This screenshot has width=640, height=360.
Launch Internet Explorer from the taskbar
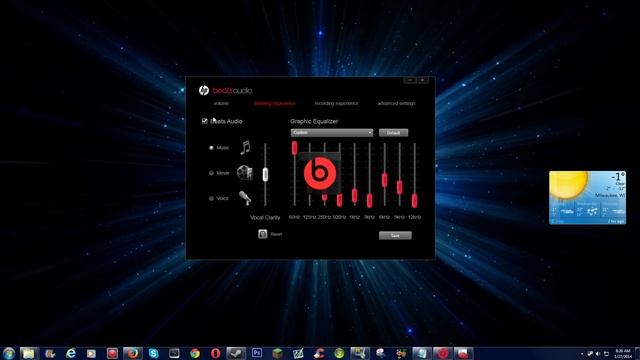(71, 353)
